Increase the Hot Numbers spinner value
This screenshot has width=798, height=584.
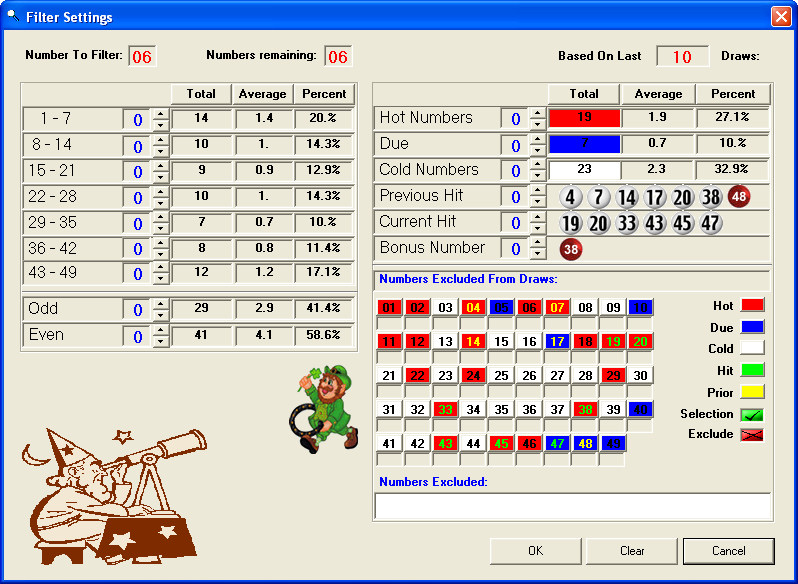[537, 113]
